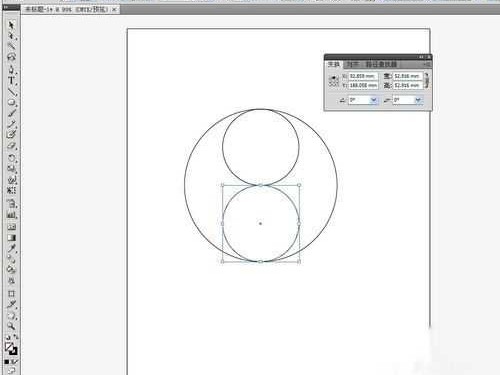Screen dimensions: 500x375
Task: Select the Live Paint Bucket tool
Action: point(11,270)
